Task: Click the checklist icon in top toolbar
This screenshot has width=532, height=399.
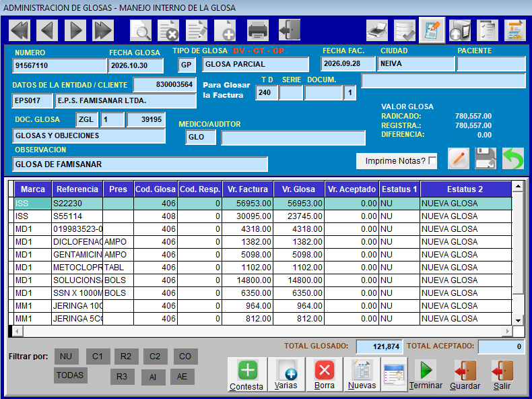Action: [488, 30]
